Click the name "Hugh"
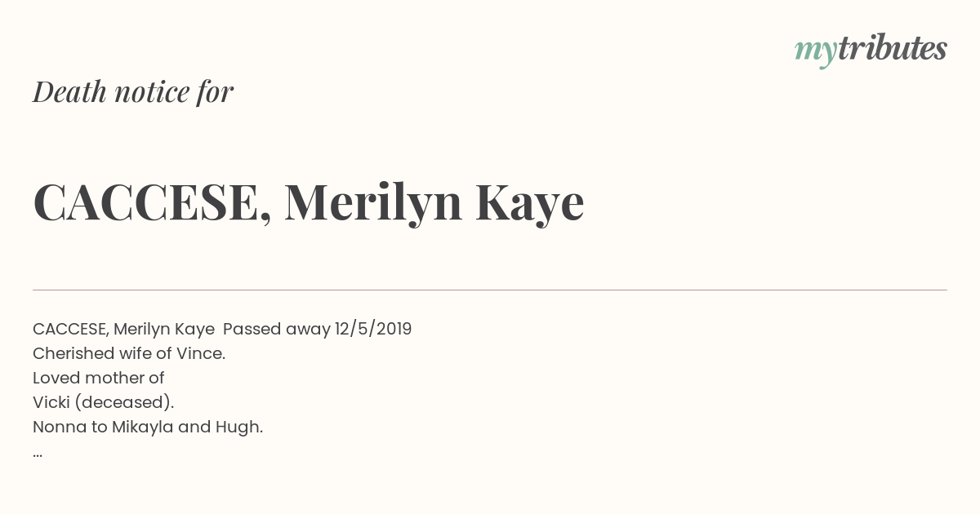This screenshot has width=980, height=514. 237,427
